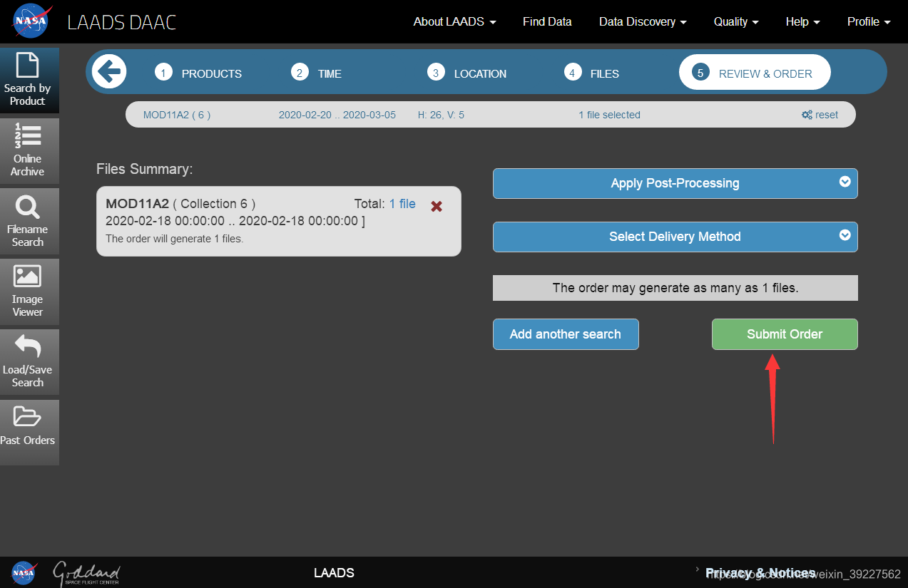Click the MOD11A2 ( 6 ) summary link

tap(177, 115)
